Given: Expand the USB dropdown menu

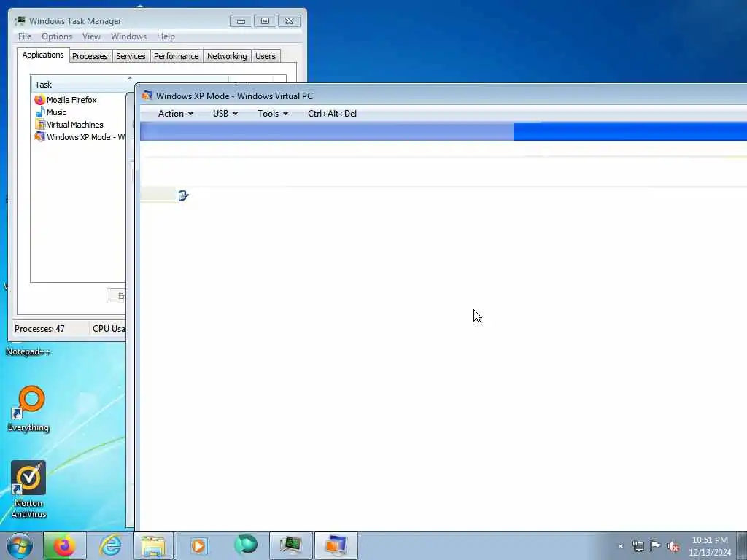Looking at the screenshot, I should coord(225,113).
